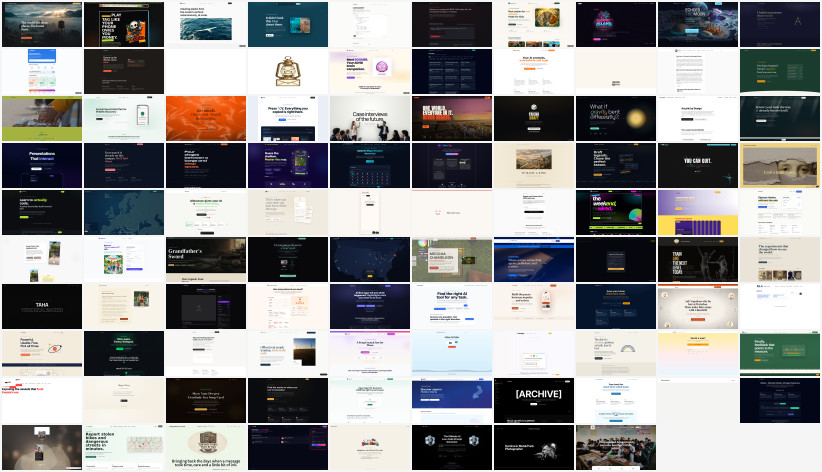
Task: Click the lantern illustration thumbnail
Action: [288, 71]
